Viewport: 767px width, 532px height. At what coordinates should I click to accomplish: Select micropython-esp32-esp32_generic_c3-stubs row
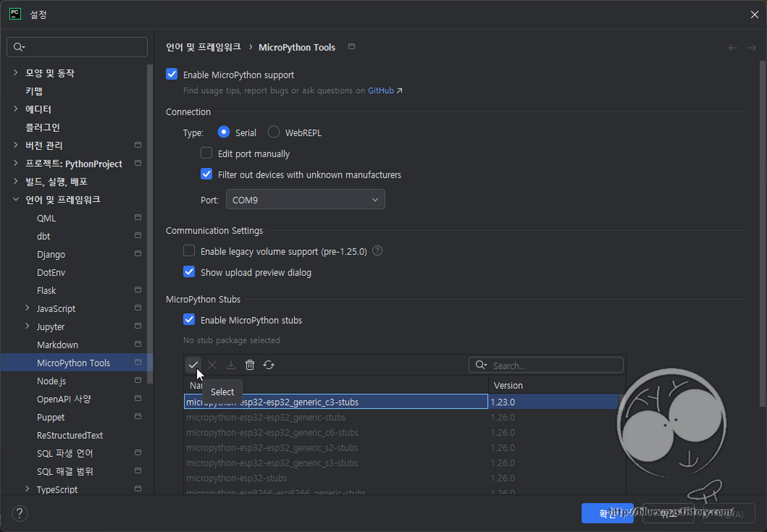pos(401,401)
